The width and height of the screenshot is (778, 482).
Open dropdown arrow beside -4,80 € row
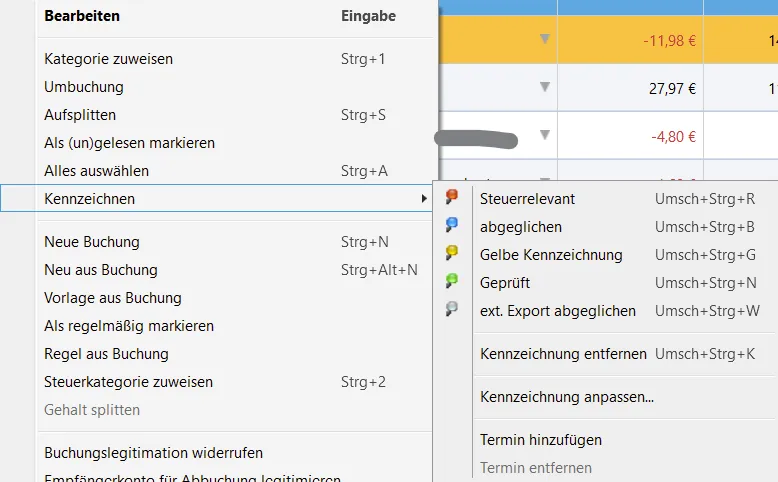tap(545, 135)
